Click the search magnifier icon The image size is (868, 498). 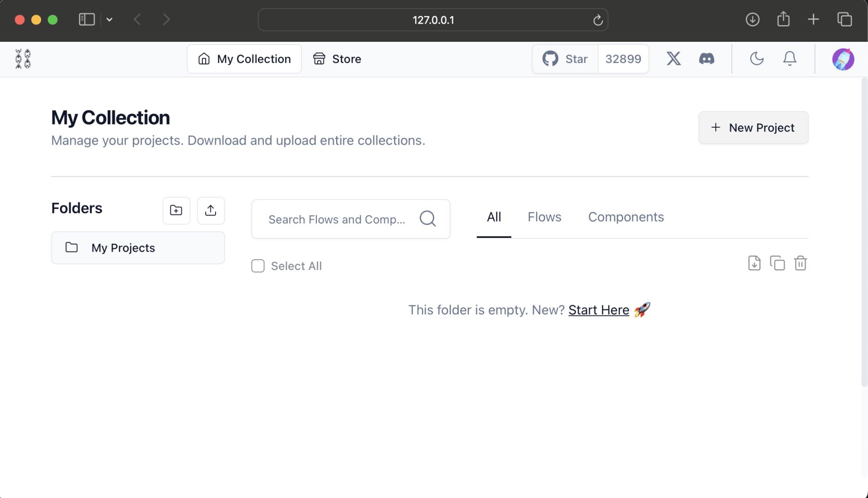[427, 219]
